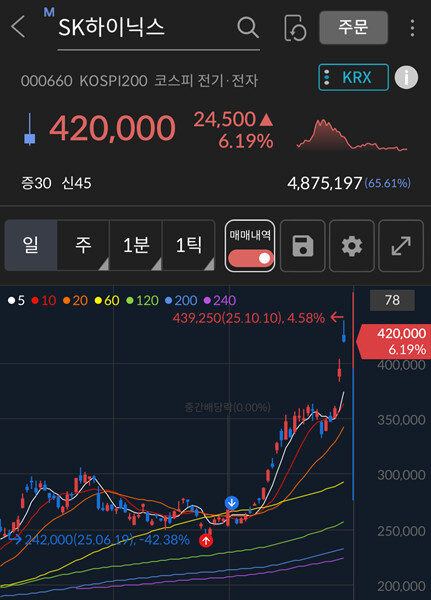Tap the volume figure 4,875,197

point(325,183)
